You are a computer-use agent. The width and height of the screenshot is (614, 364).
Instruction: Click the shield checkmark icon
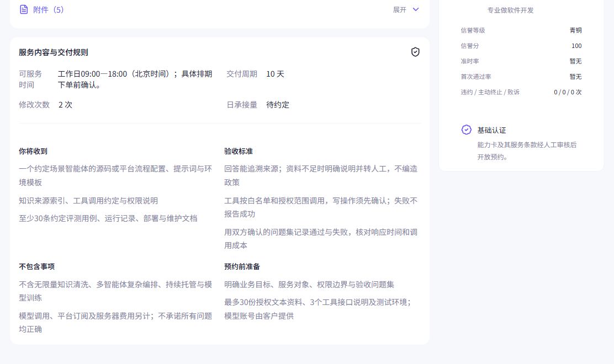pos(415,52)
